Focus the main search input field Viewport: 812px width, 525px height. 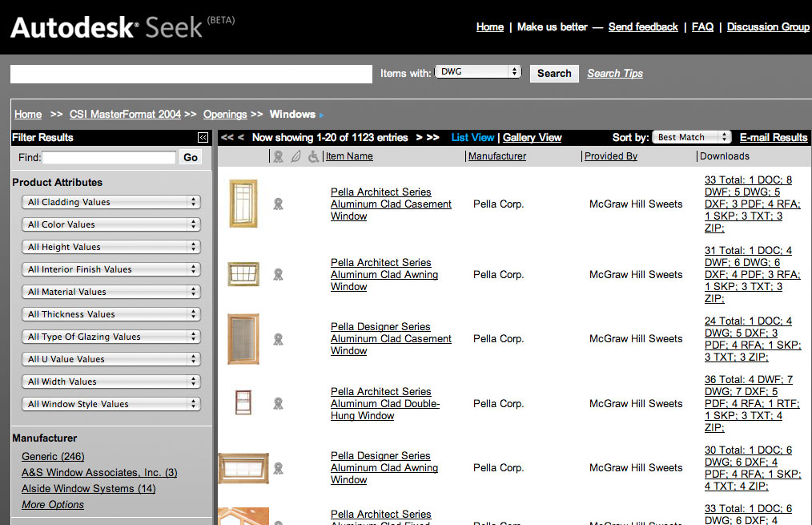[x=191, y=74]
